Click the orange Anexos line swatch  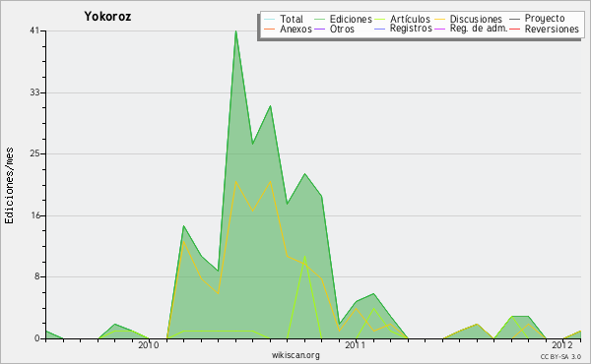(270, 29)
